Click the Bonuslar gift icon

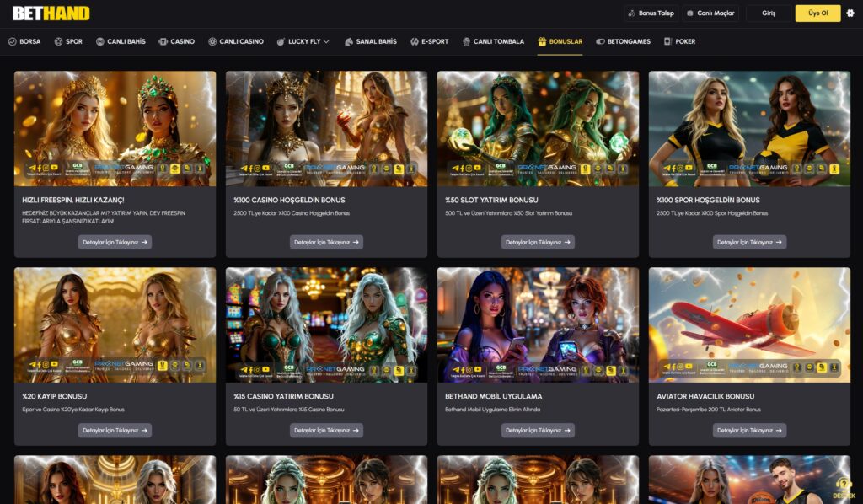pyautogui.click(x=542, y=41)
